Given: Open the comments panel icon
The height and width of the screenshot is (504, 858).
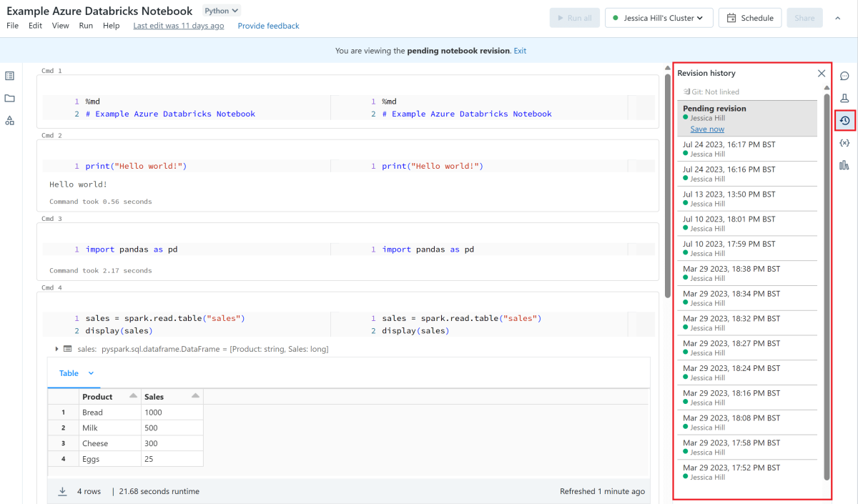Looking at the screenshot, I should pos(844,76).
